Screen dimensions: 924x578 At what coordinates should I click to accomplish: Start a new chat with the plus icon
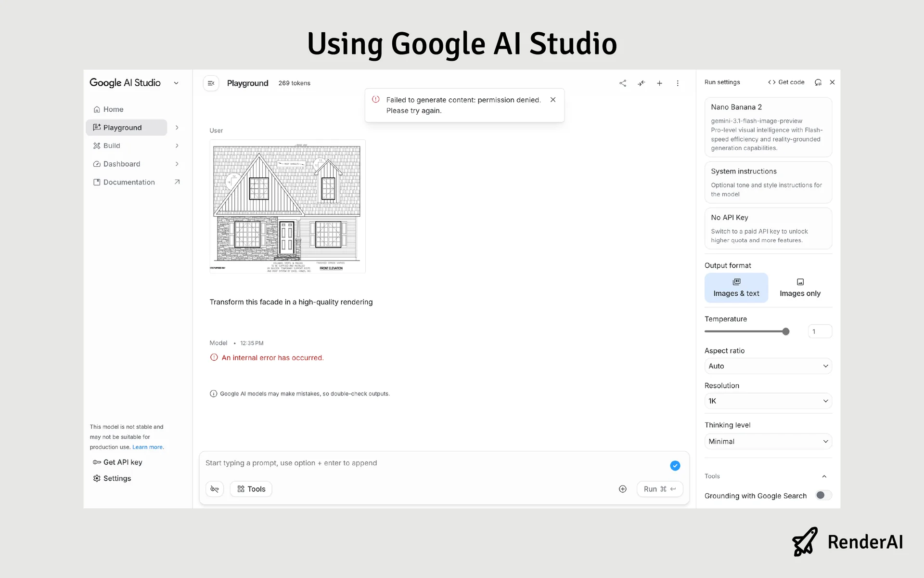659,83
